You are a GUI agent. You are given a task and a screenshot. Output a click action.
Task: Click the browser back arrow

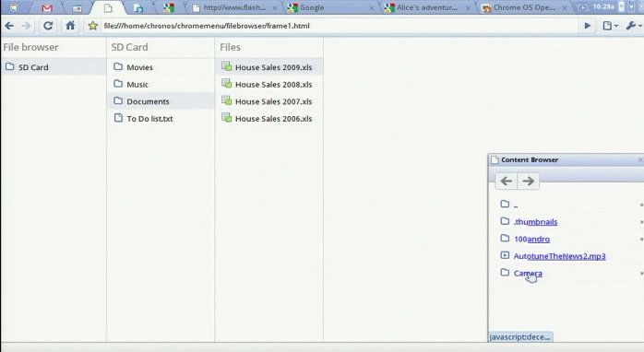[9, 26]
